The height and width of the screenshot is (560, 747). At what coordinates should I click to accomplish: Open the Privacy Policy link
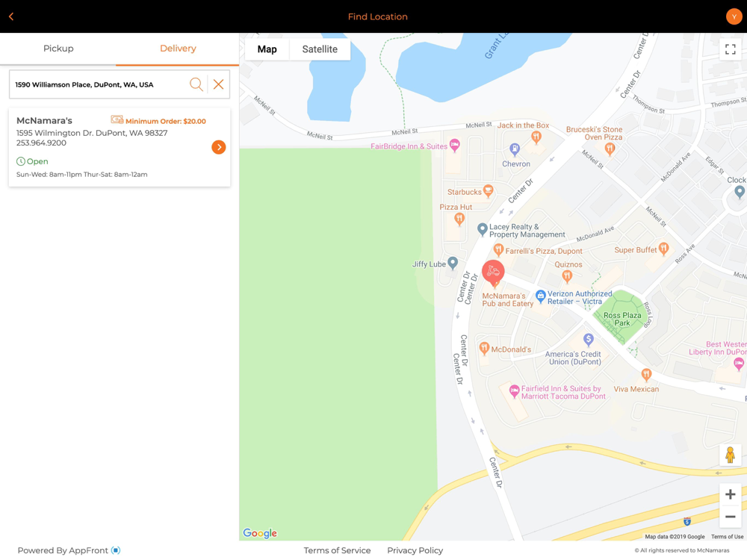415,550
